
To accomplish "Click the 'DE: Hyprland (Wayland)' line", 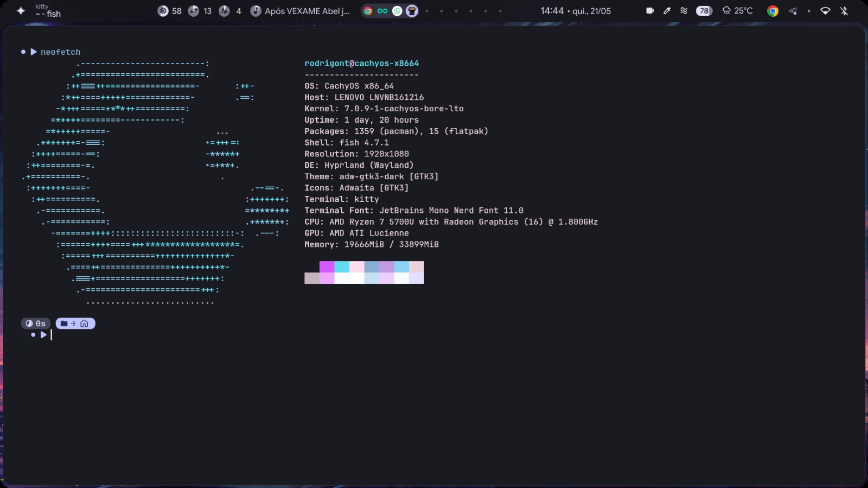I will click(359, 166).
